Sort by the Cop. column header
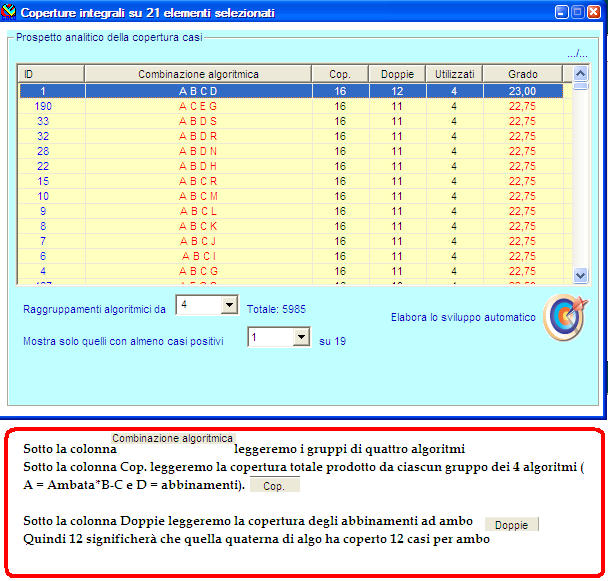This screenshot has width=608, height=581. 340,74
